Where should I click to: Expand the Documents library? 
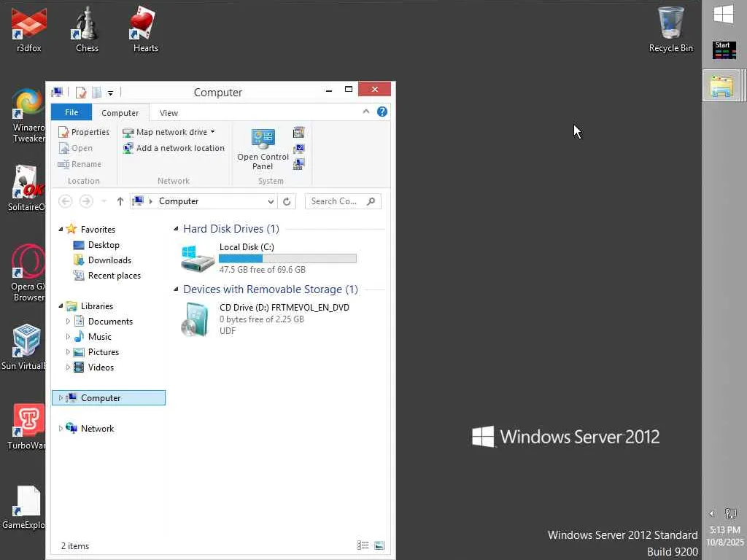point(68,322)
